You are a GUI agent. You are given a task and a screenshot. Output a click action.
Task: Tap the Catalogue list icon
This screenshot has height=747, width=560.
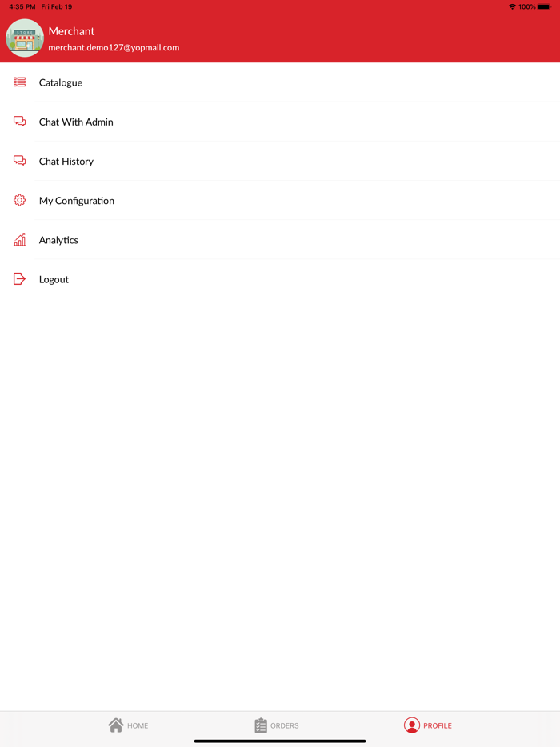point(19,82)
